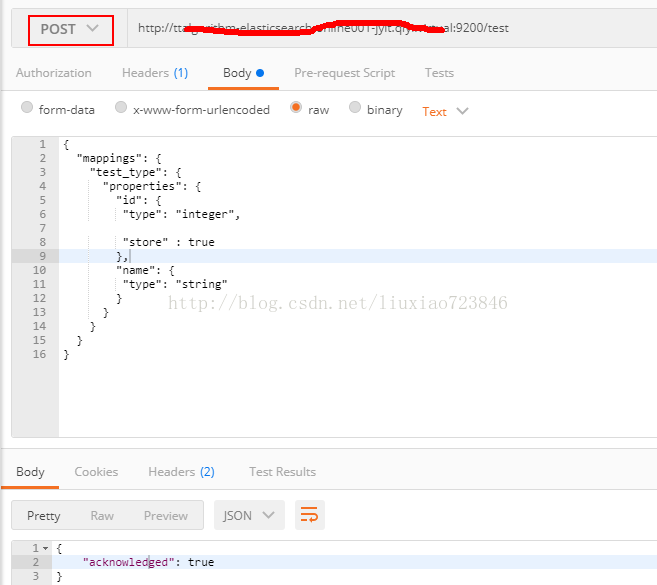Screen dimensions: 657x585
Task: Click the "mappings" line in editor
Action: [x=119, y=158]
